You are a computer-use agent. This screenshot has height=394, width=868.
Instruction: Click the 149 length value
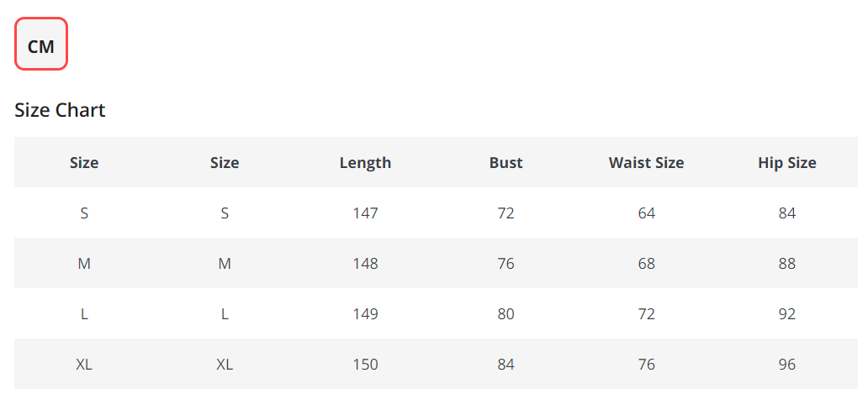point(365,314)
